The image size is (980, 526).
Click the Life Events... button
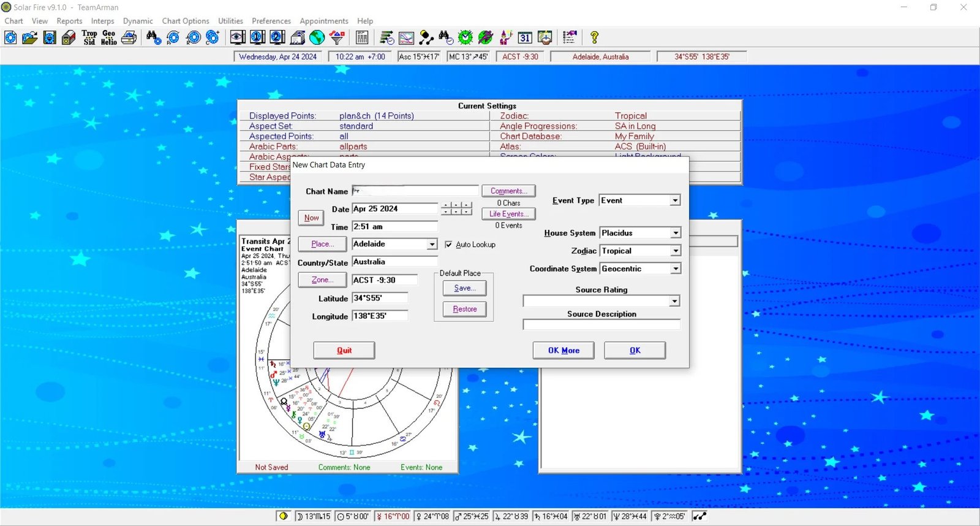pos(509,214)
